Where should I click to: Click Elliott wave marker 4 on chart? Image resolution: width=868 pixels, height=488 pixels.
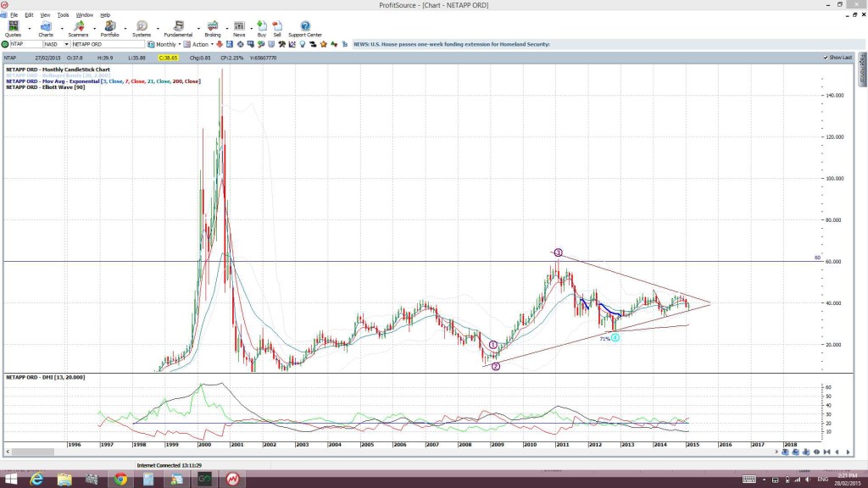tap(615, 337)
